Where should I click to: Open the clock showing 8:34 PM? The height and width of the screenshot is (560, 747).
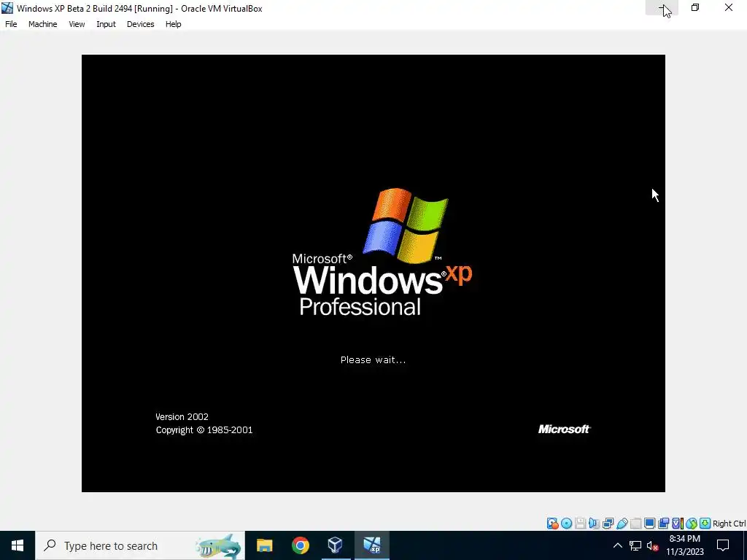click(684, 545)
